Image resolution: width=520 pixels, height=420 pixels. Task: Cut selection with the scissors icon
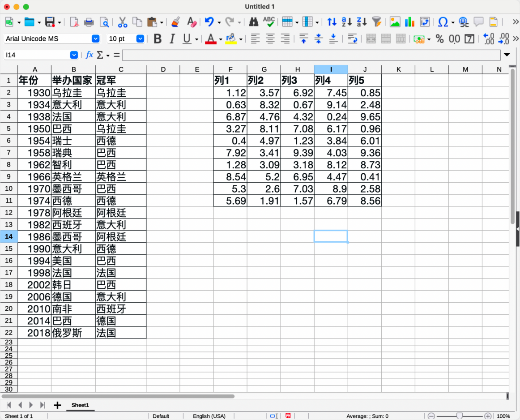point(122,22)
